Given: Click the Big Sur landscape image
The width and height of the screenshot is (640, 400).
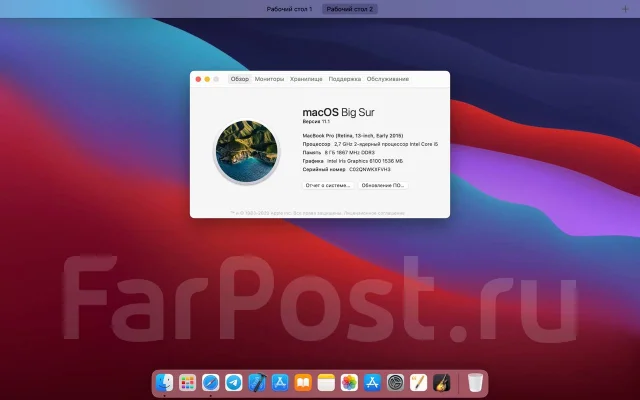Looking at the screenshot, I should (247, 151).
